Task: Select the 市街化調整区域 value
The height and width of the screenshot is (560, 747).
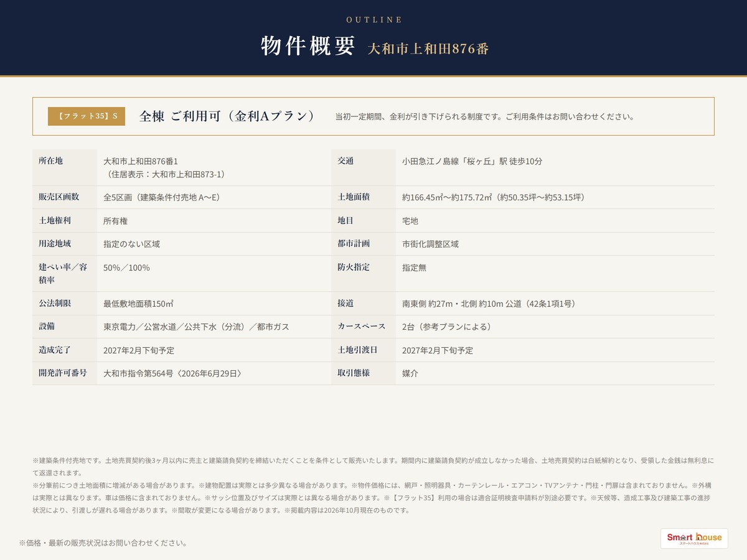Action: 430,244
